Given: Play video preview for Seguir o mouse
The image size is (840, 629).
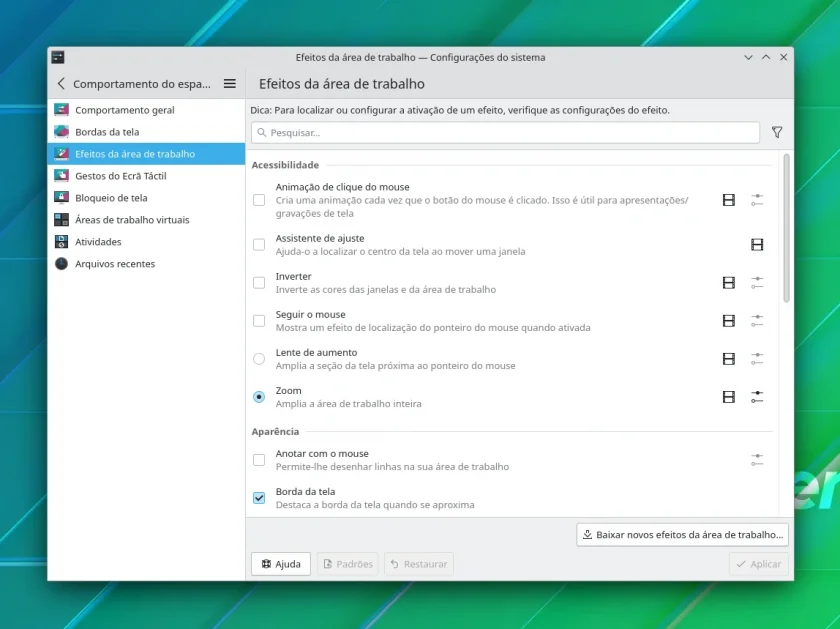Looking at the screenshot, I should (x=729, y=321).
